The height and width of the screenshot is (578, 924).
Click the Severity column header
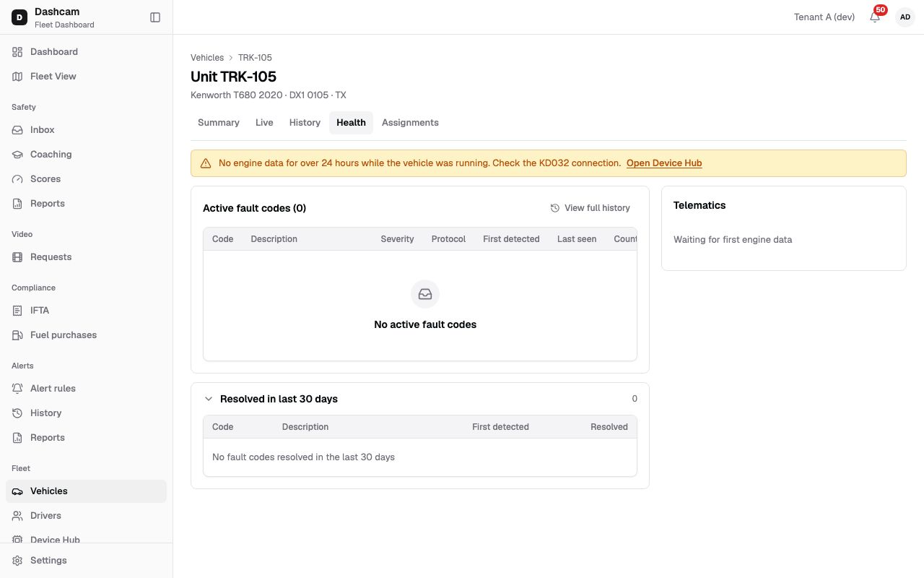tap(397, 239)
